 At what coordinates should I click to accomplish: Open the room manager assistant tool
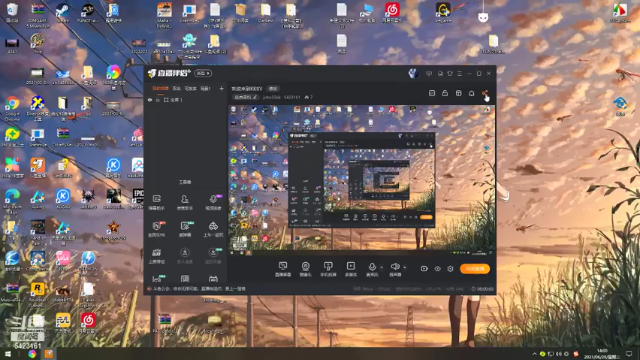tap(184, 202)
